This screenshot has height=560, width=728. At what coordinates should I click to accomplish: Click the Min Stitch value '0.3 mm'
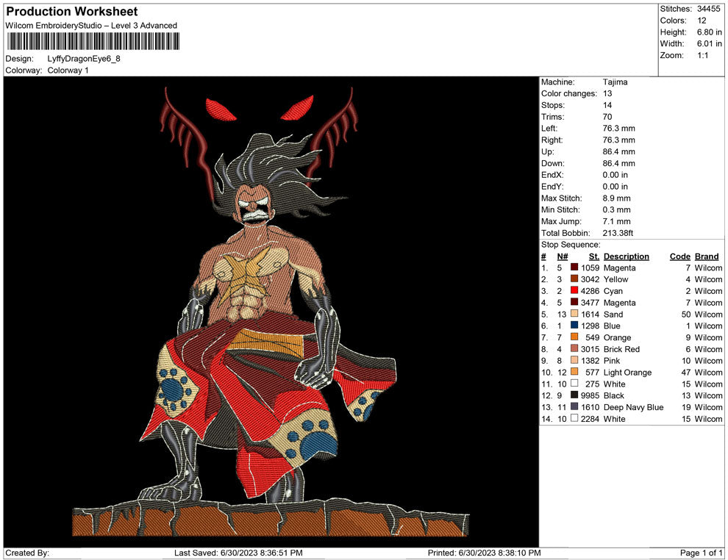616,209
